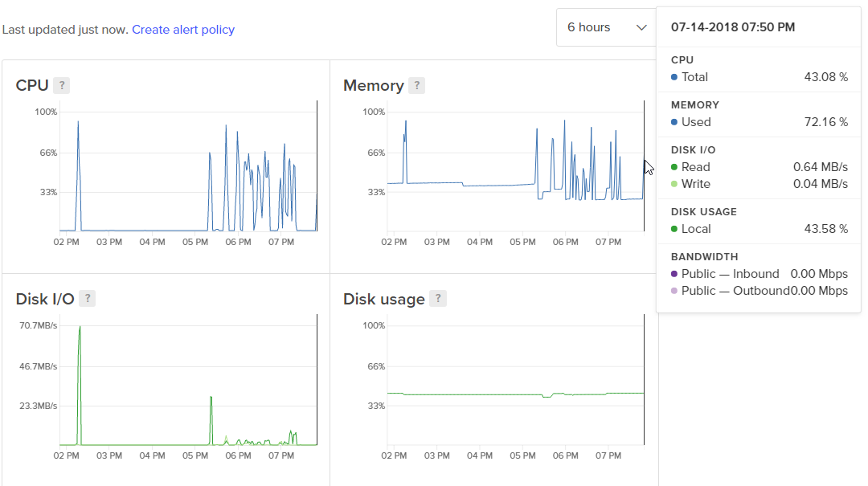This screenshot has height=486, width=868.
Task: Click the Public — Inbound bandwidth label
Action: click(x=730, y=273)
